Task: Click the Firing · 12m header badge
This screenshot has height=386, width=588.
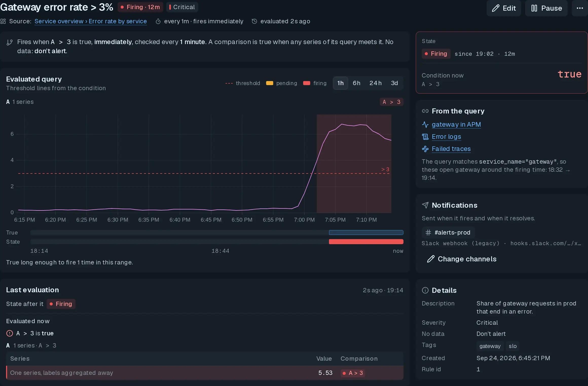Action: 140,7
